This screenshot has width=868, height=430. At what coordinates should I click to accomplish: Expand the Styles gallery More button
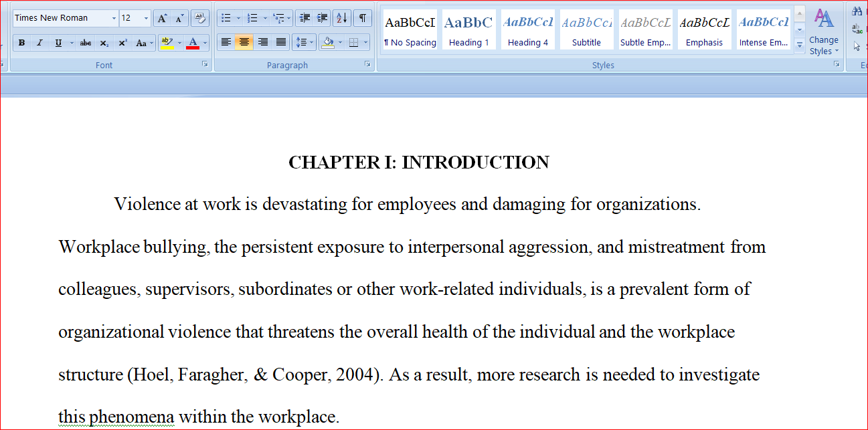pyautogui.click(x=800, y=45)
